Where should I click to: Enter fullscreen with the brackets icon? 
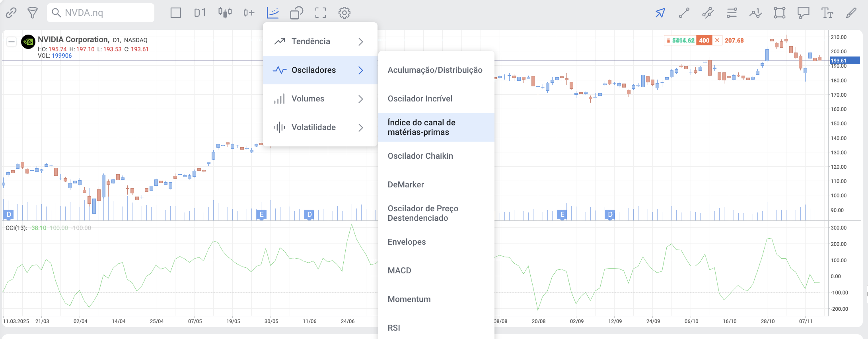(321, 13)
